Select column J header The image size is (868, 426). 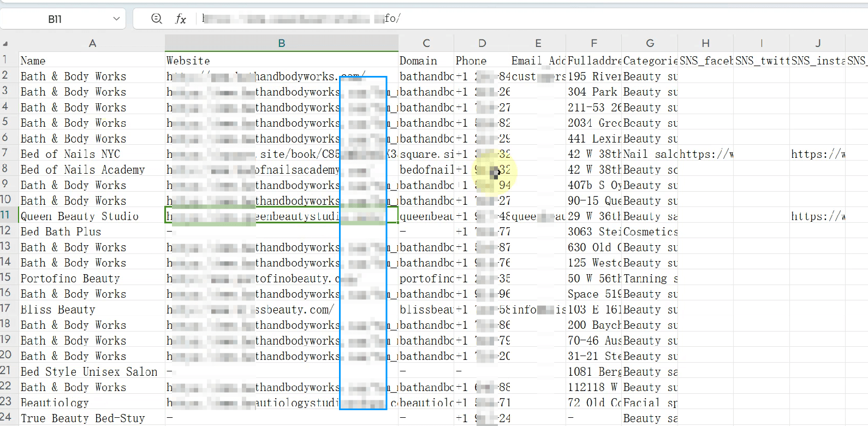coord(818,43)
